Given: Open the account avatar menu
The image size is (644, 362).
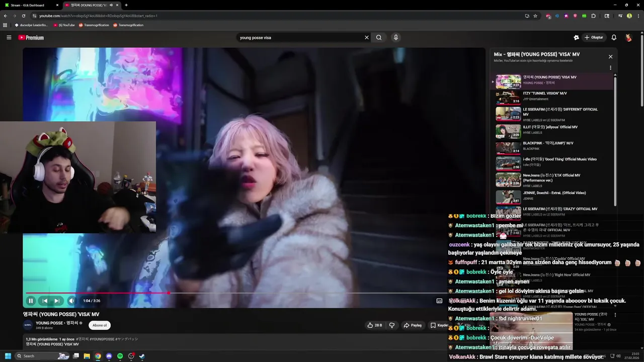Looking at the screenshot, I should [628, 38].
